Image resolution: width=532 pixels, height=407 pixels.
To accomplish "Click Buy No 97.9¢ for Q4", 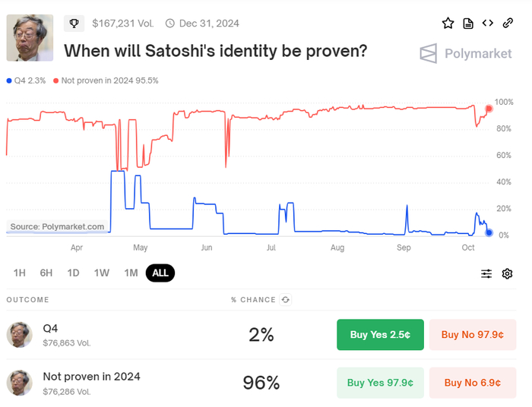I will [473, 335].
